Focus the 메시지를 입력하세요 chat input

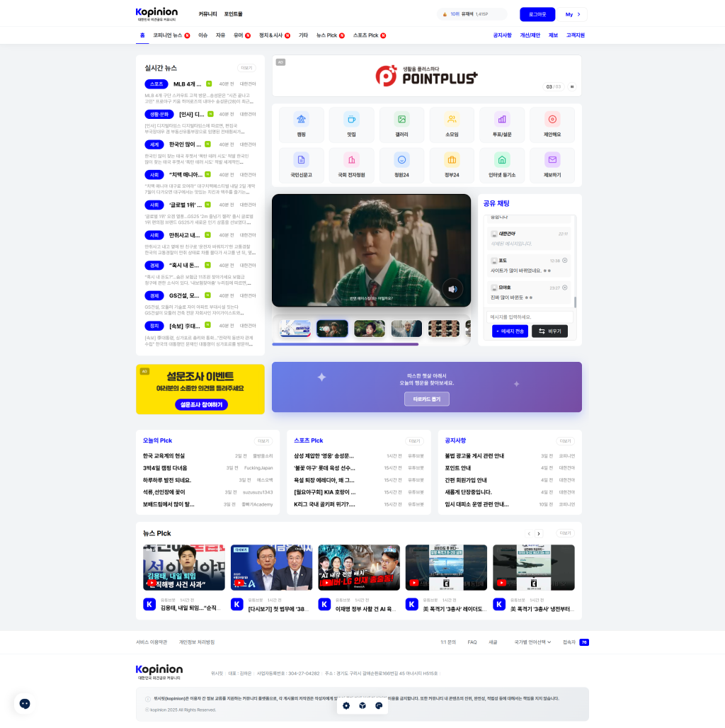pyautogui.click(x=530, y=317)
